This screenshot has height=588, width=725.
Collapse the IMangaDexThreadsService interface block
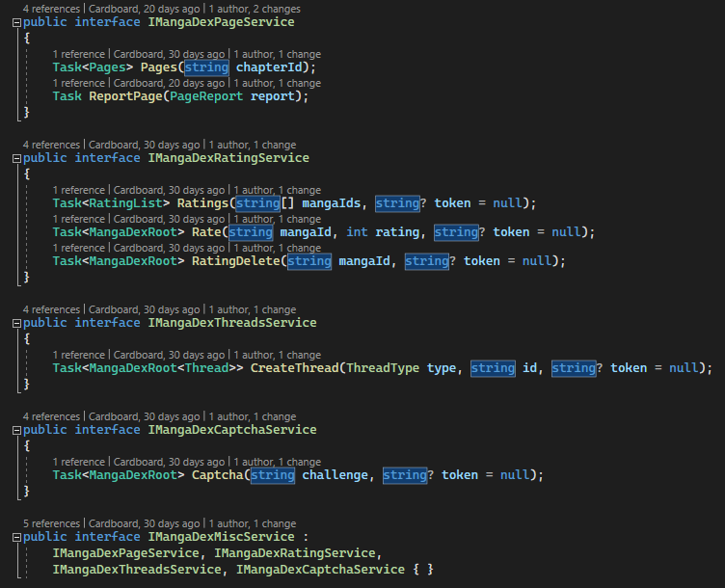click(15, 323)
